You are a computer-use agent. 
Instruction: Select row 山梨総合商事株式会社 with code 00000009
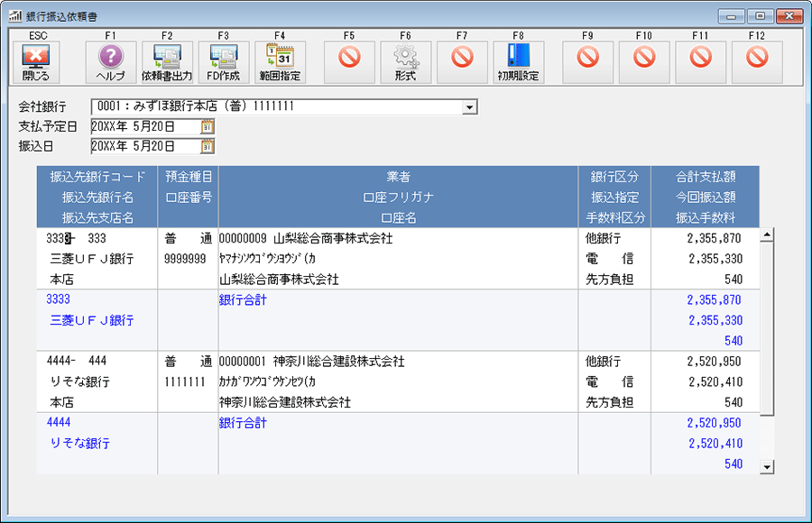306,238
